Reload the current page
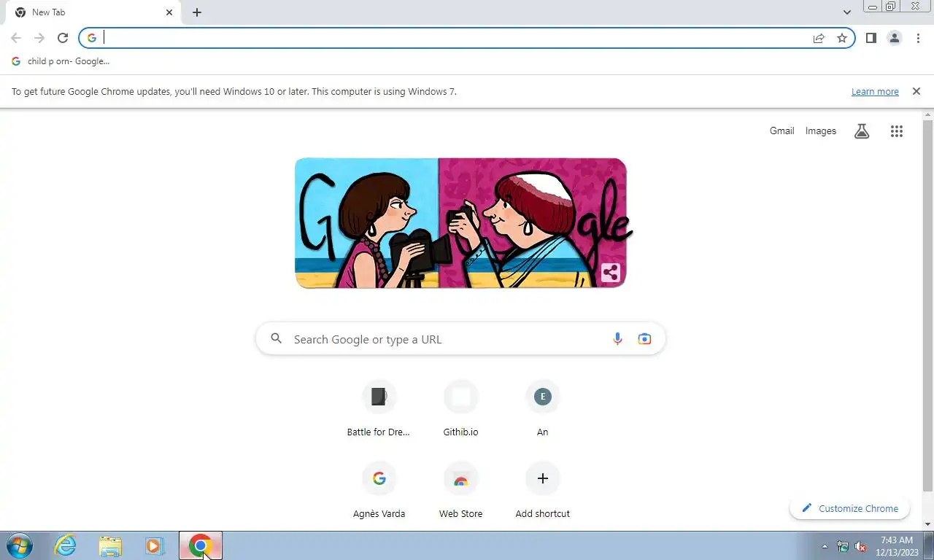 63,38
